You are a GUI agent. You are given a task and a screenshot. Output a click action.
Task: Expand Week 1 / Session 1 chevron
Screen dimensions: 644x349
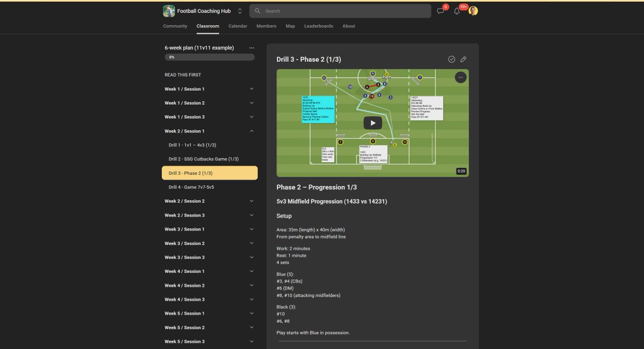coord(252,89)
